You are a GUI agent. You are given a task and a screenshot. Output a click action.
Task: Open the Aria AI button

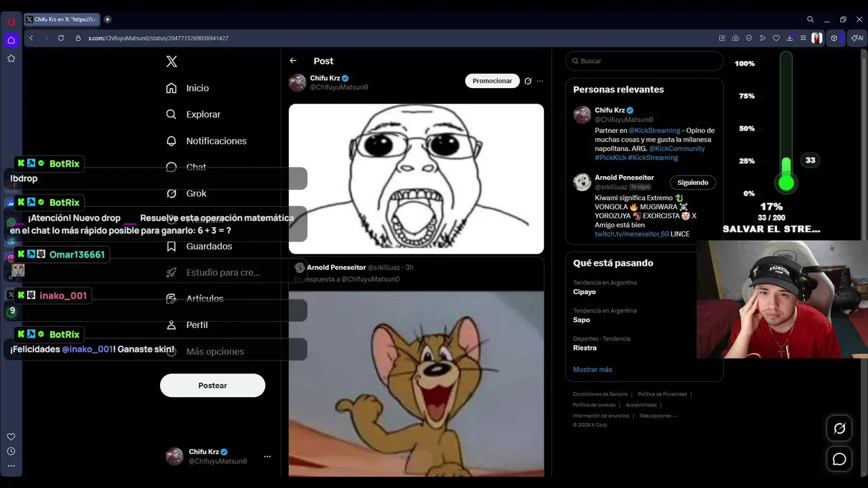tap(857, 38)
